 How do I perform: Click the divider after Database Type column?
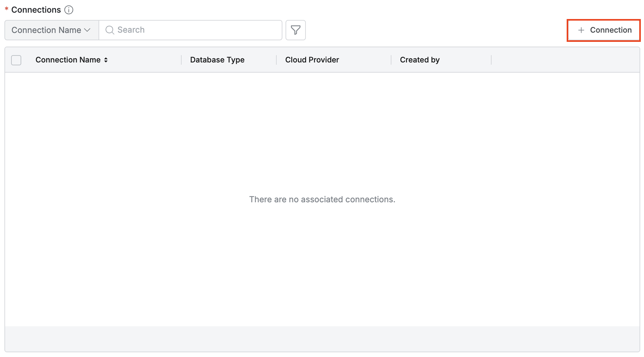pyautogui.click(x=276, y=60)
